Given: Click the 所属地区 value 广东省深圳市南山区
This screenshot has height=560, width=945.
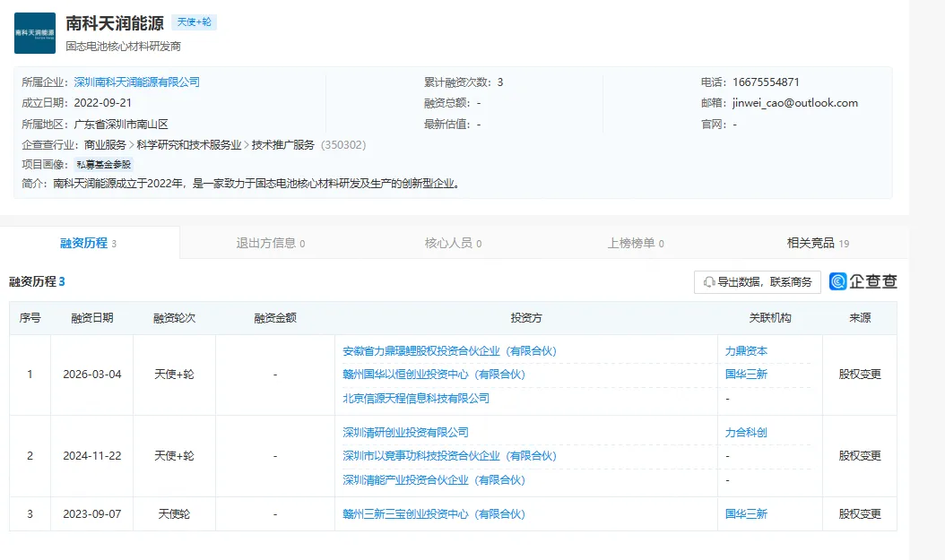Looking at the screenshot, I should 121,124.
